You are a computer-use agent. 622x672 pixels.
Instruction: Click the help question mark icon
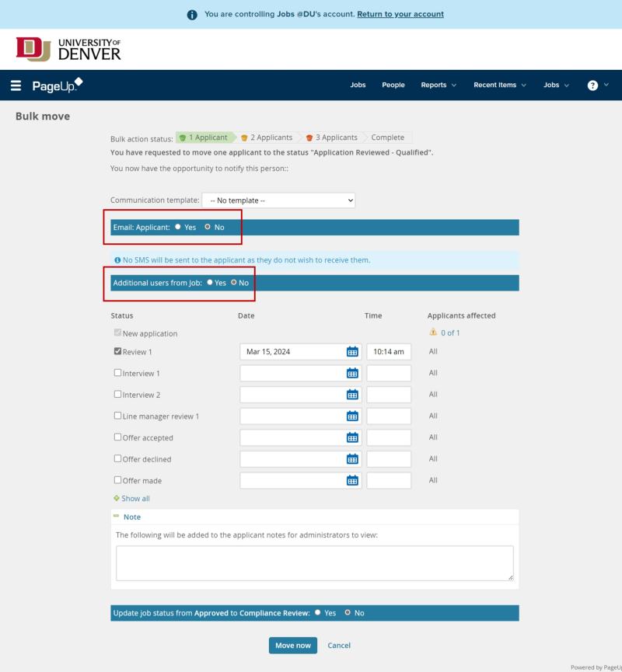[592, 85]
